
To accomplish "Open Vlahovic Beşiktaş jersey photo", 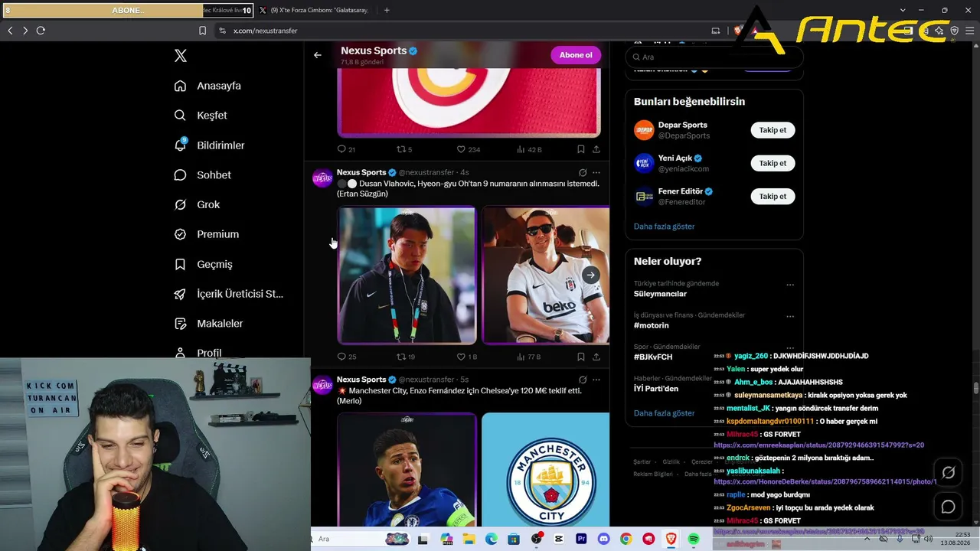I will [546, 275].
